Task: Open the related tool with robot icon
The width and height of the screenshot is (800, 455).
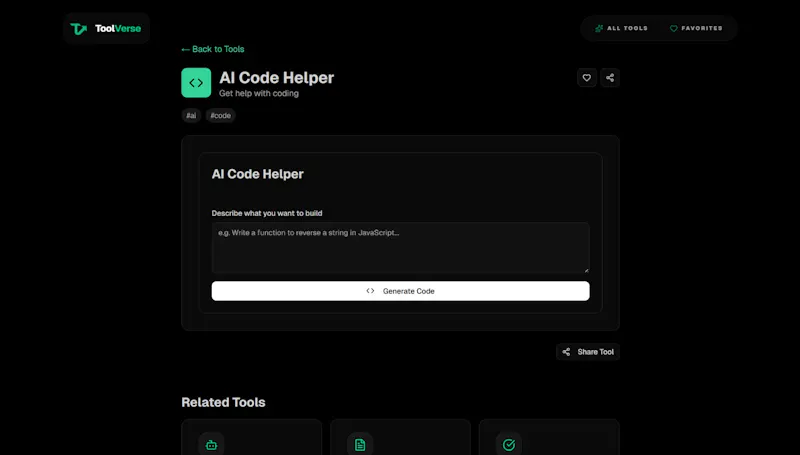Action: pos(252,438)
